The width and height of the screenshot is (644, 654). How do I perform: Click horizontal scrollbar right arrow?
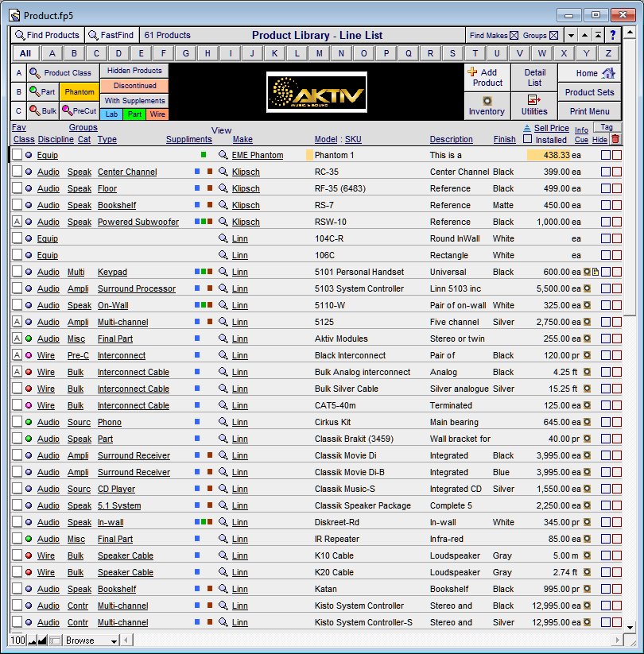click(x=617, y=640)
